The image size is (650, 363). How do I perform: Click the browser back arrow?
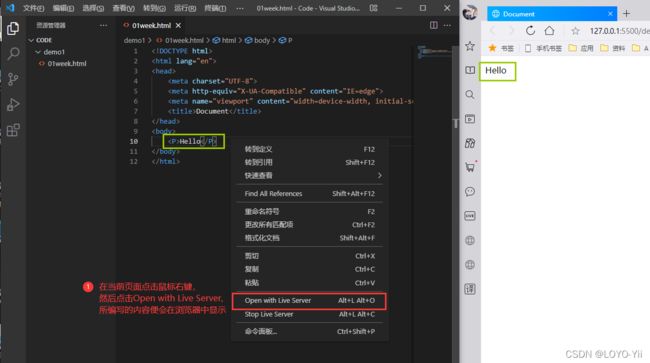[492, 31]
